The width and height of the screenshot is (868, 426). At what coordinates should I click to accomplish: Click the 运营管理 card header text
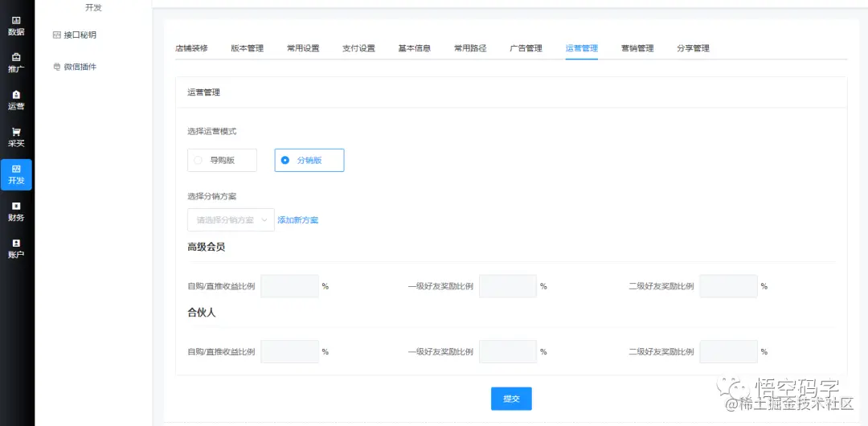point(203,92)
